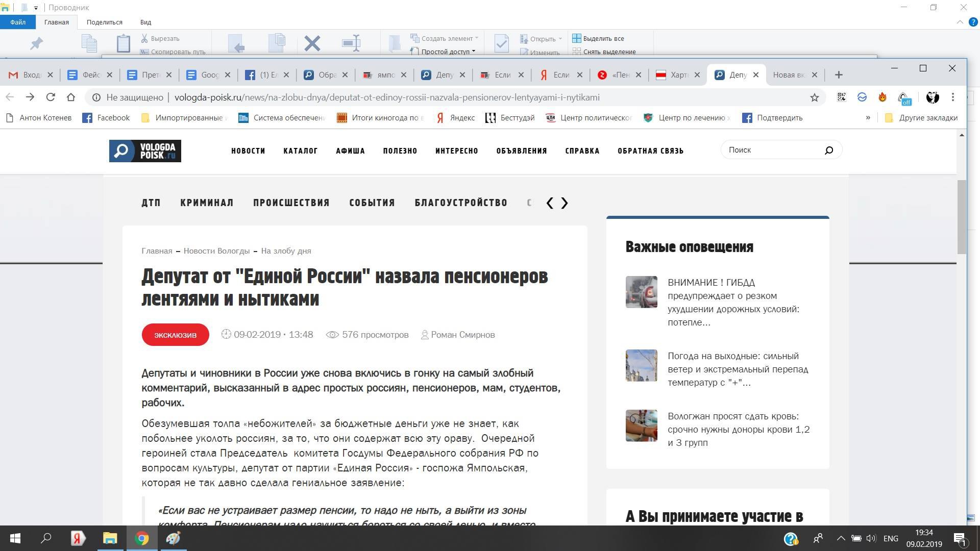
Task: Open File Explorer from taskbar
Action: [x=110, y=538]
